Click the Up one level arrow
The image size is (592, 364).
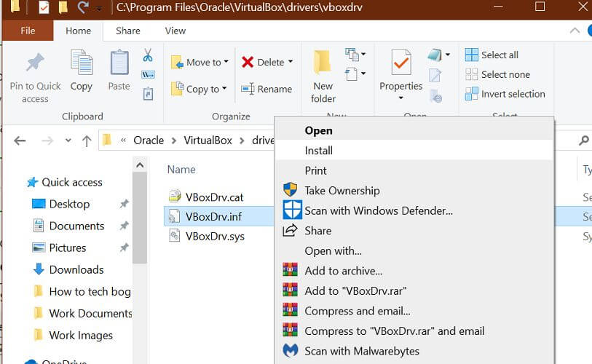tap(87, 141)
